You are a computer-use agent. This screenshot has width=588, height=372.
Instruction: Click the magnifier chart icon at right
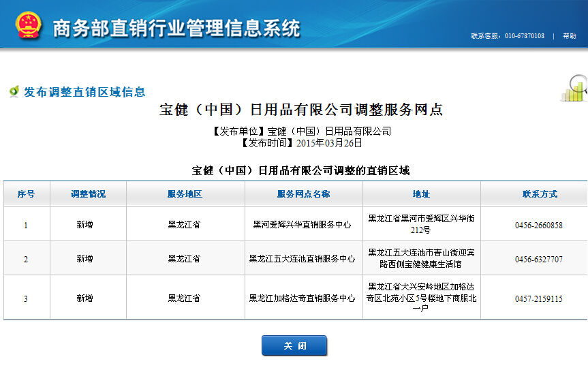575,87
